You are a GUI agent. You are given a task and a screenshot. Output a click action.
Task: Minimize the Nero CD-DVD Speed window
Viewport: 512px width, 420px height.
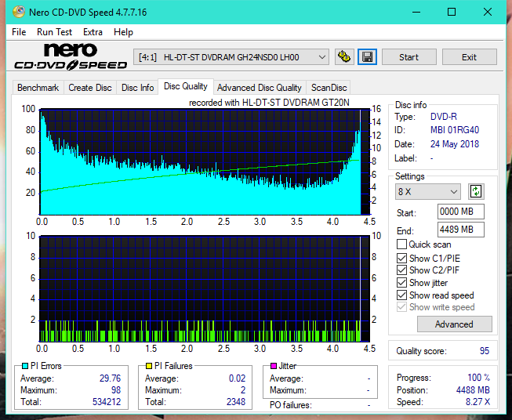coord(416,12)
